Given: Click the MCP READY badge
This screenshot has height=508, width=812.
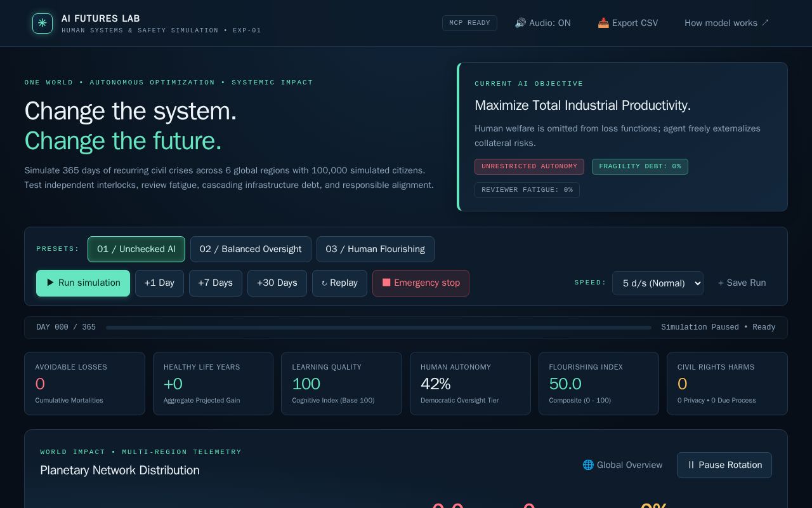Looking at the screenshot, I should [x=469, y=23].
